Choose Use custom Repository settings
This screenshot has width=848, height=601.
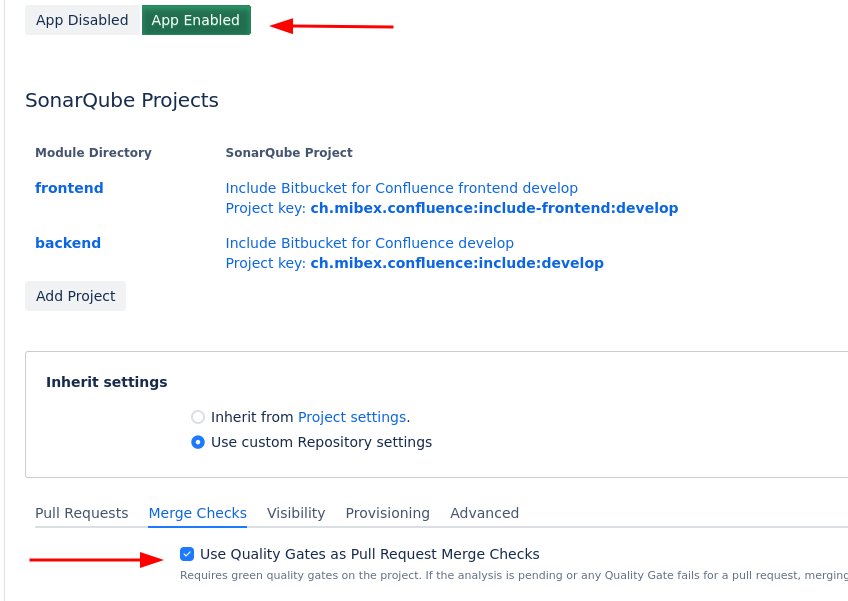[198, 442]
